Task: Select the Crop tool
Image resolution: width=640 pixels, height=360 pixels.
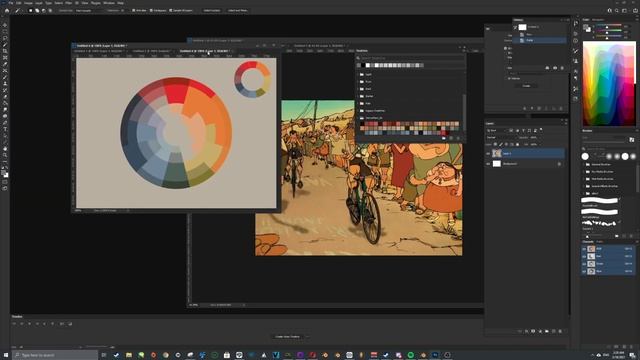Action: tap(5, 51)
